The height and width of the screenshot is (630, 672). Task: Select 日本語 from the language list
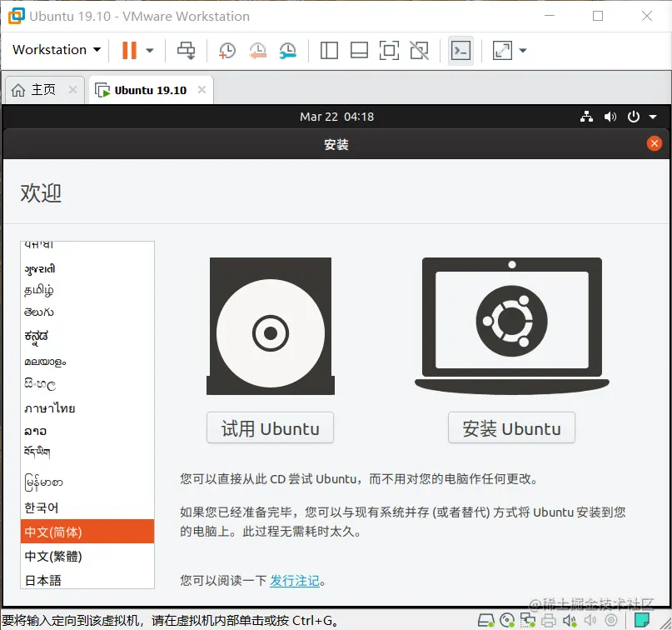point(44,581)
